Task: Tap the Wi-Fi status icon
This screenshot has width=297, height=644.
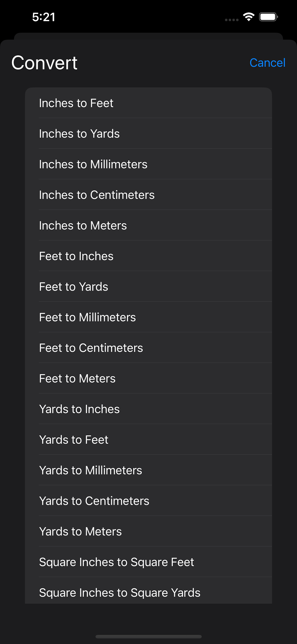Action: [x=249, y=17]
